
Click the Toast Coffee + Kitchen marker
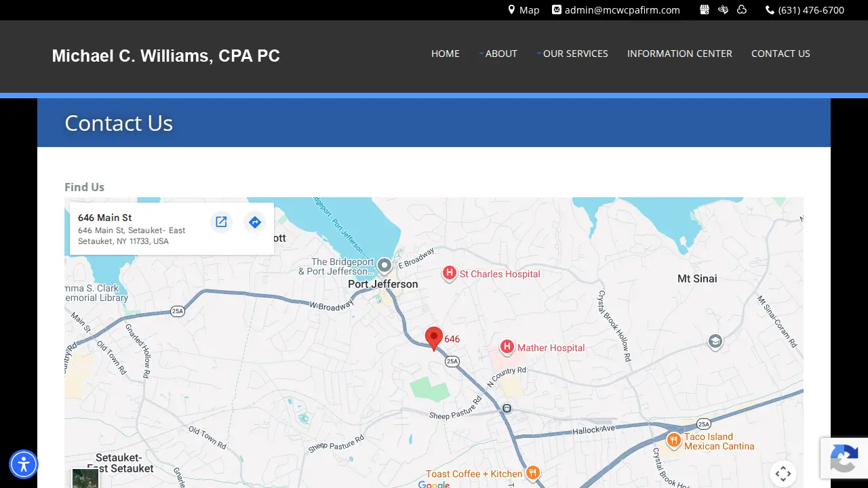533,473
